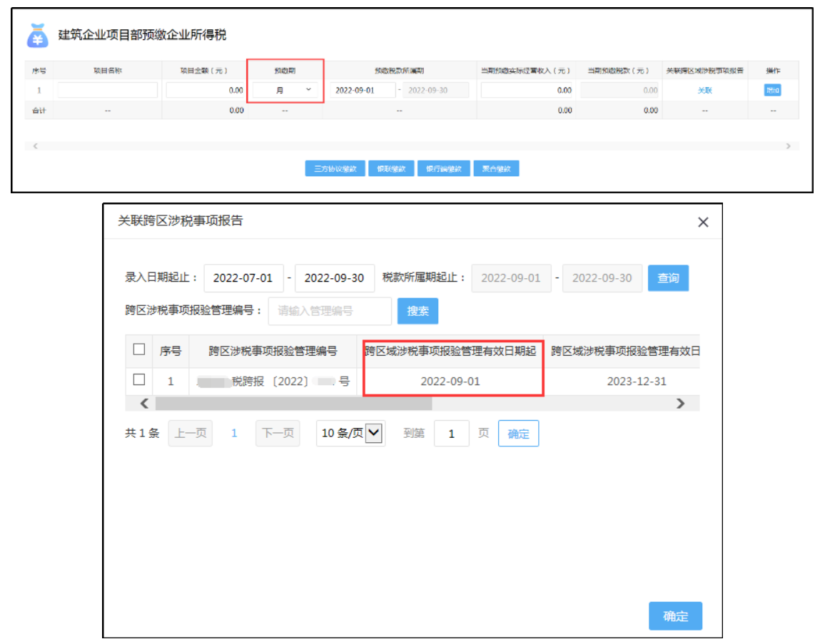Click the 请输入管理编号 input field
This screenshot has width=830, height=644.
point(330,311)
